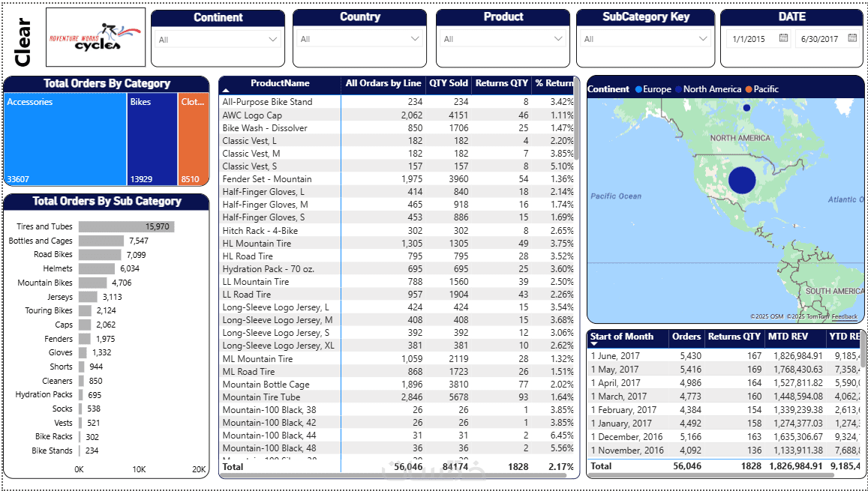
Task: Click the end date field 6/30/2017
Action: pos(819,39)
